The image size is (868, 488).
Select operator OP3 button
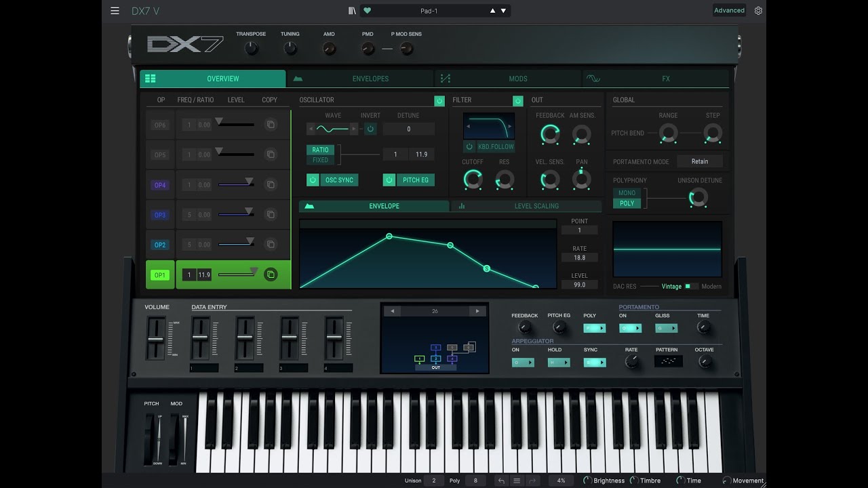[160, 215]
